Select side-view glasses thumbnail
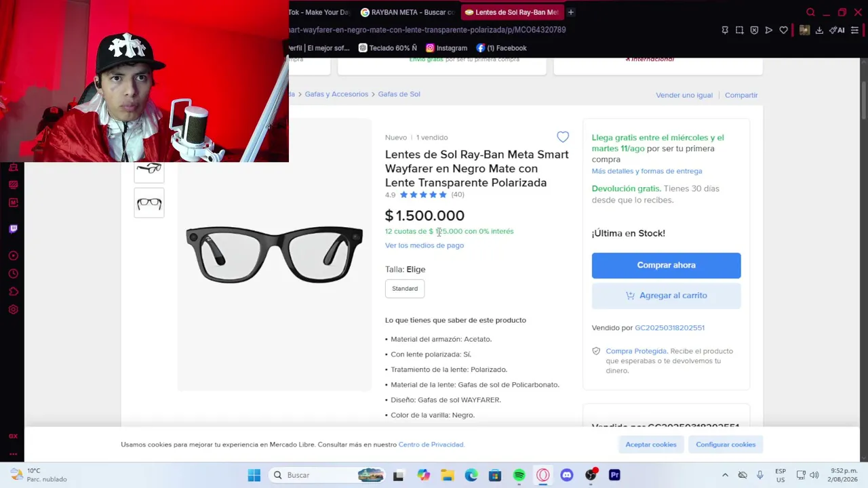This screenshot has height=488, width=868. pos(149,170)
